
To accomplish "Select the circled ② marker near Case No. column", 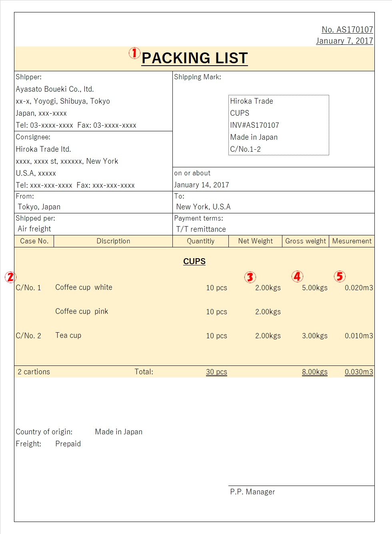I will click(10, 277).
